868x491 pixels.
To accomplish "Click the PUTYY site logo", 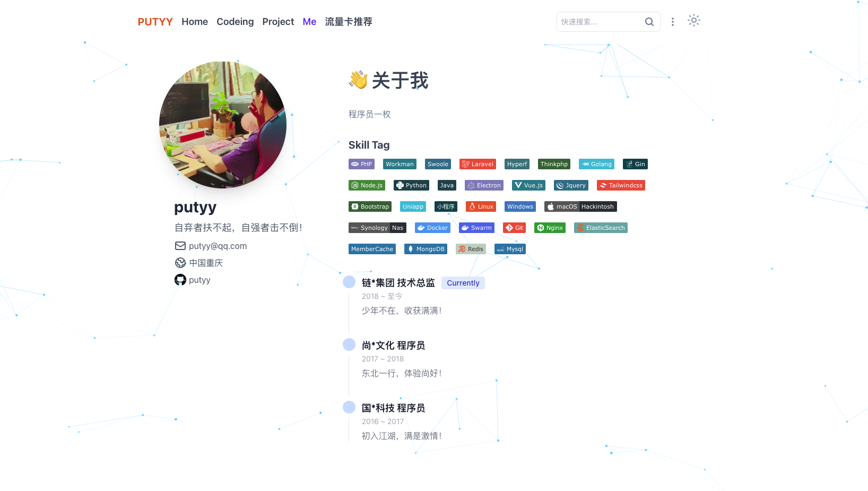I will point(155,22).
